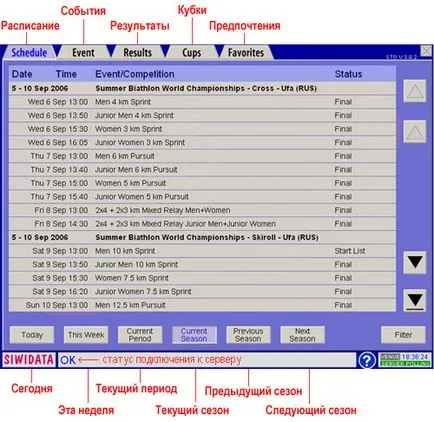Select Women 5 km Pursuit row

202,183
